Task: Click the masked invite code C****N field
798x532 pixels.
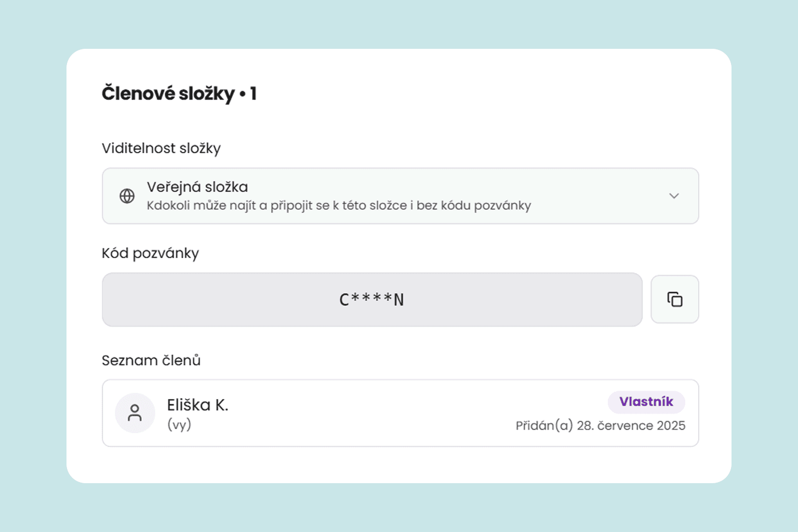Action: pos(371,300)
